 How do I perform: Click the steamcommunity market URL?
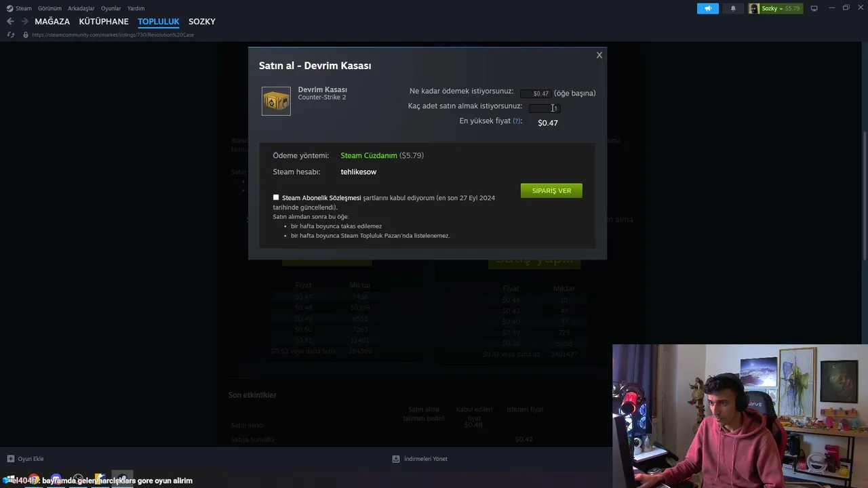click(113, 35)
